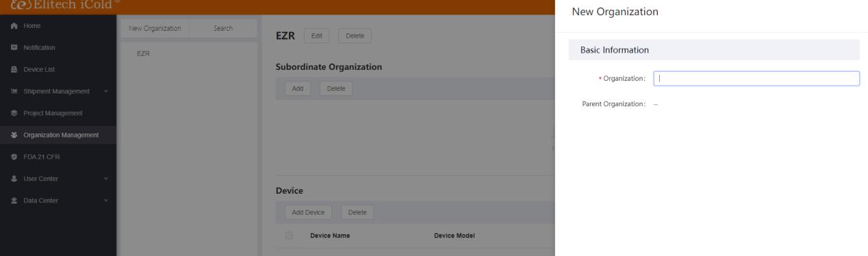Screen dimensions: 868x256
Task: Add a subordinate organization
Action: click(298, 88)
